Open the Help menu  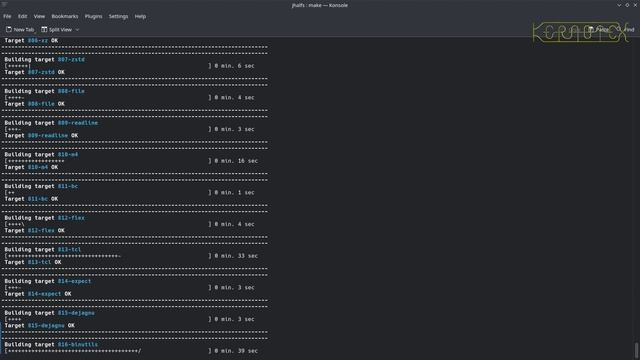pos(140,16)
